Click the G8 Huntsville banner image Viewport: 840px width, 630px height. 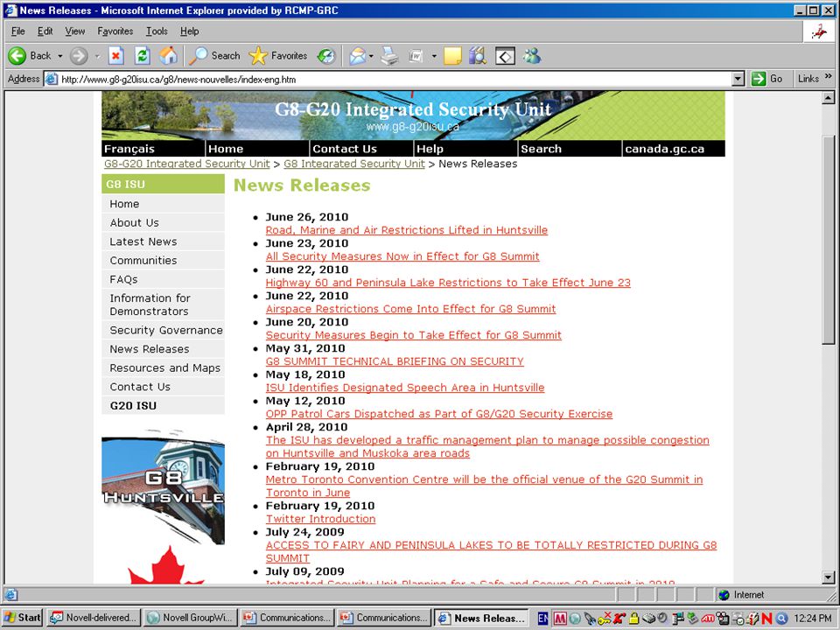(x=163, y=486)
